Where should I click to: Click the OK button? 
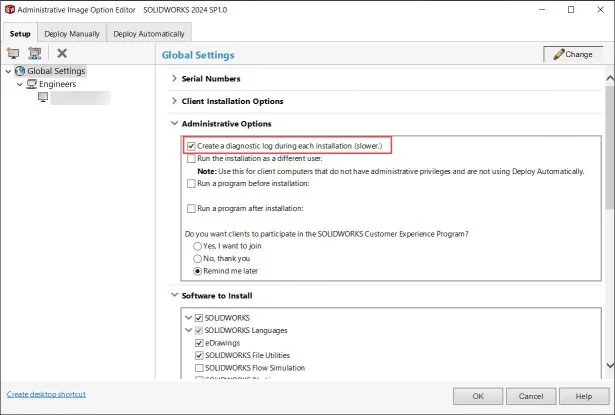[x=476, y=395]
